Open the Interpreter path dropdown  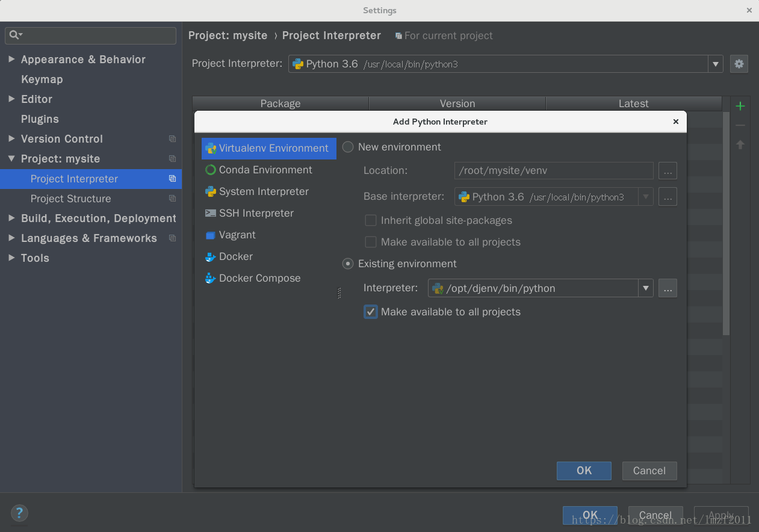point(646,288)
